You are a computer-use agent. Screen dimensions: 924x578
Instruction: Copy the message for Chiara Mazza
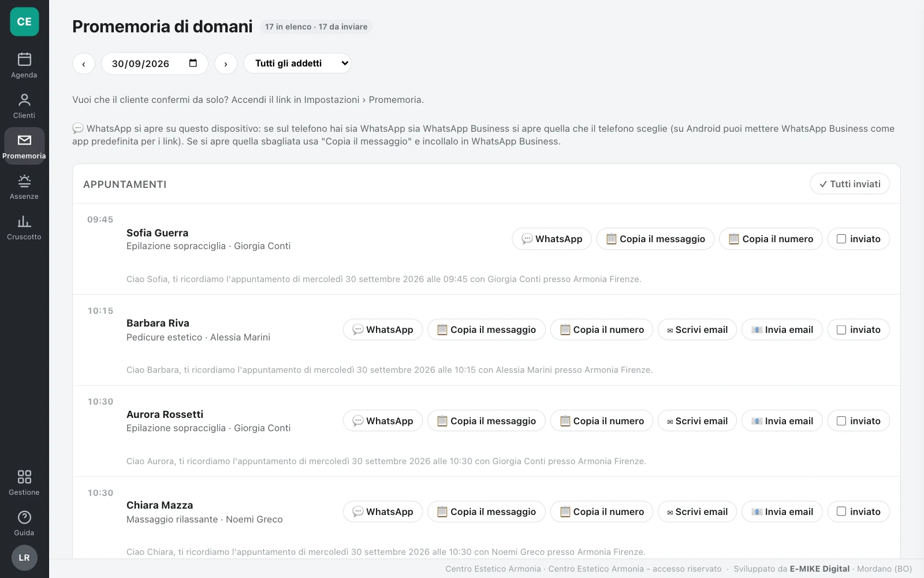click(x=486, y=512)
